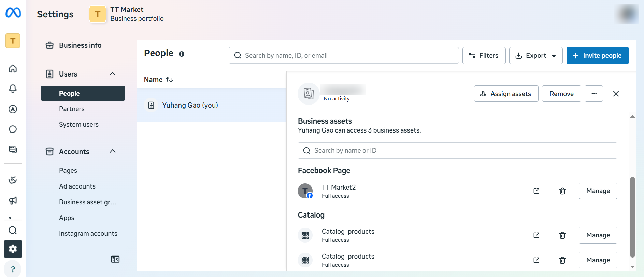Delete TT Market2 page access via trash icon
This screenshot has width=644, height=277.
coord(562,191)
